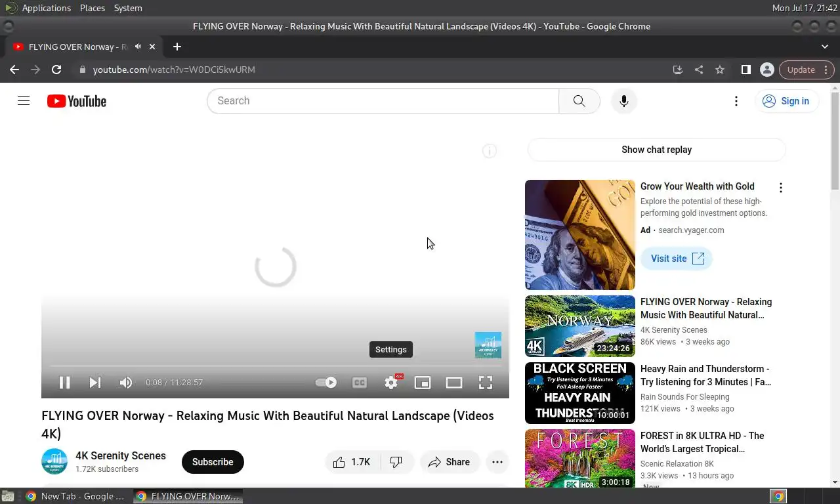Go forward in Chrome
840x504 pixels.
(35, 70)
